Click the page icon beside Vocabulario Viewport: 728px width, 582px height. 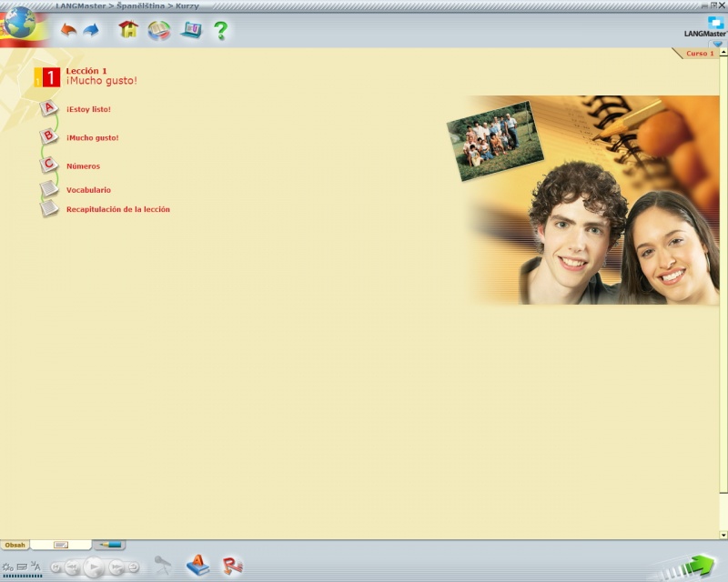[49, 189]
